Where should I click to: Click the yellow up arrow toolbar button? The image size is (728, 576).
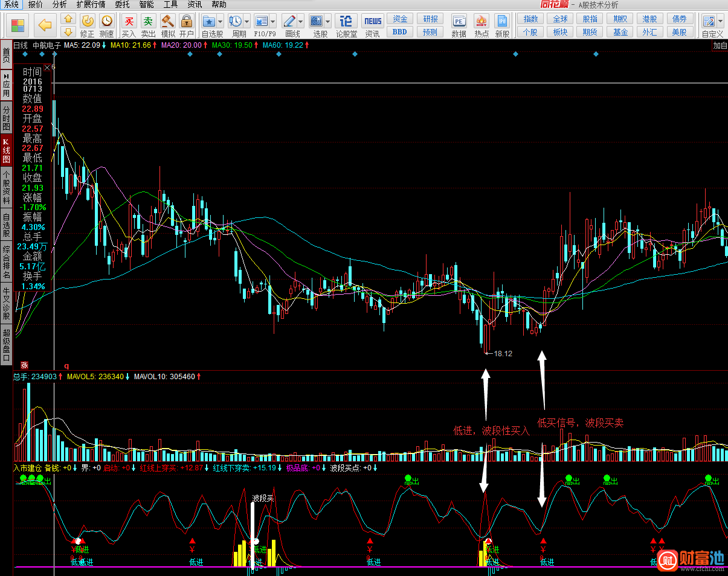68,19
